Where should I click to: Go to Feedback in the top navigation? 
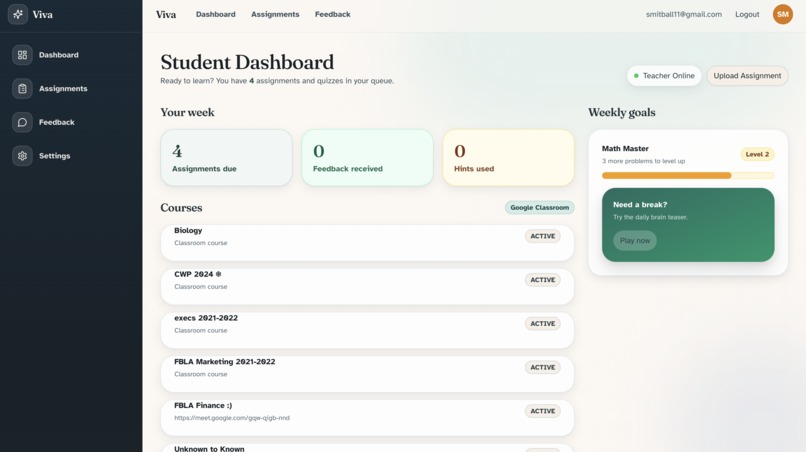[333, 14]
